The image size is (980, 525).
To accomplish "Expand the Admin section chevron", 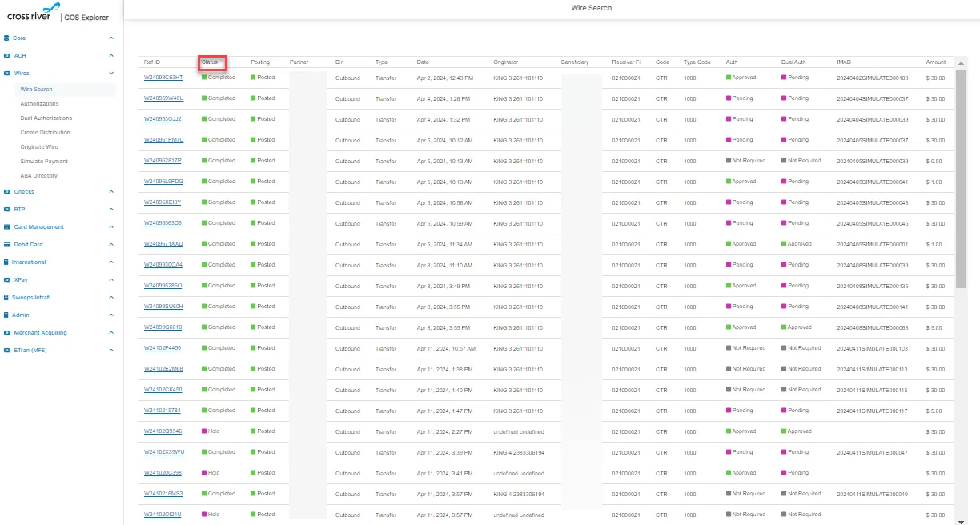I will (111, 315).
